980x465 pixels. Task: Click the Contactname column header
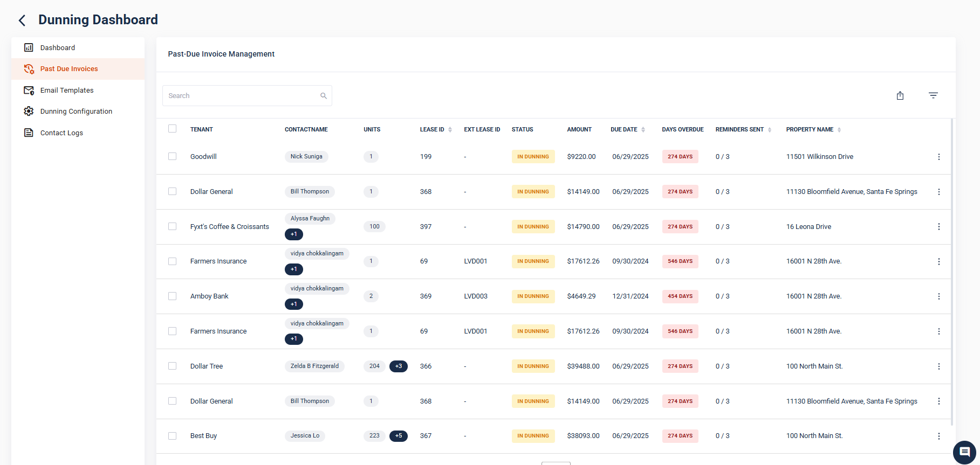[306, 130]
